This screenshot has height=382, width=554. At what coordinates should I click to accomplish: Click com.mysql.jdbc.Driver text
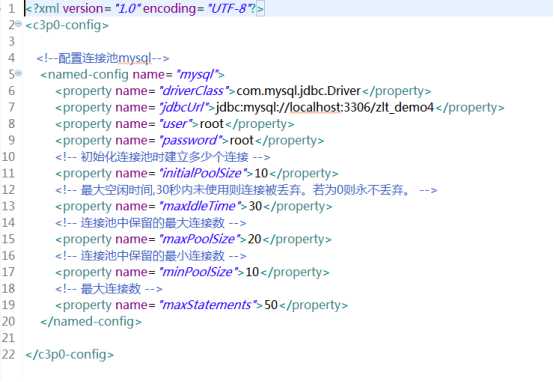pos(298,91)
